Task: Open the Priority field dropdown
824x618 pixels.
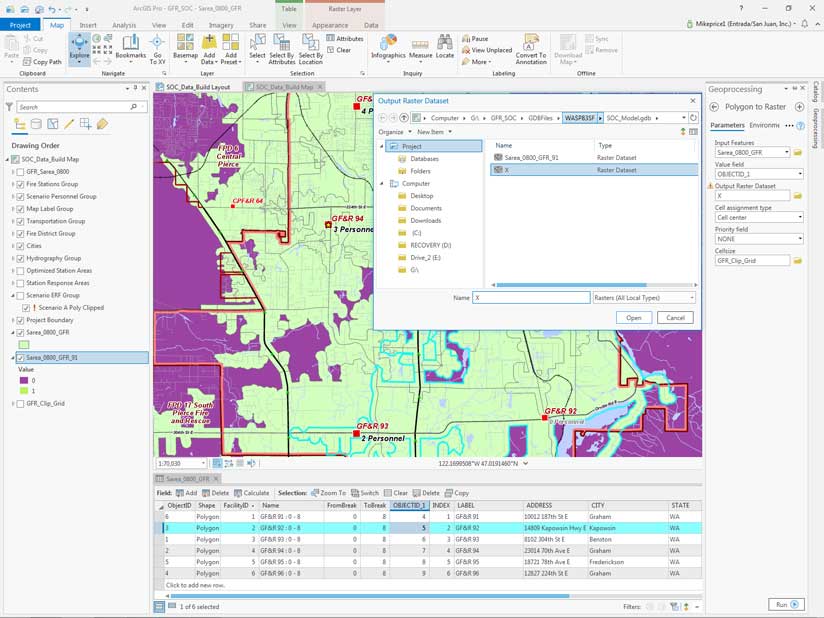Action: (x=758, y=239)
